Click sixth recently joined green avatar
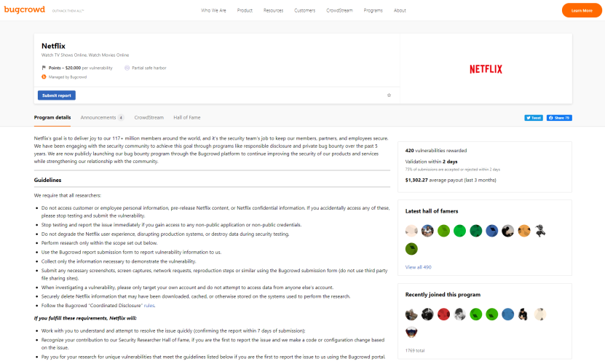This screenshot has height=364, width=605. click(492, 314)
